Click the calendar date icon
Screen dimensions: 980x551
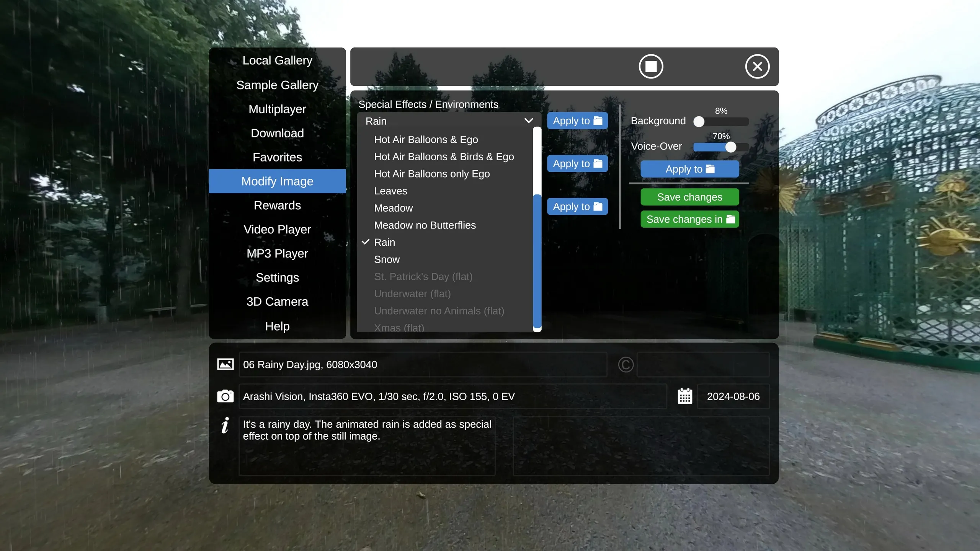click(685, 396)
